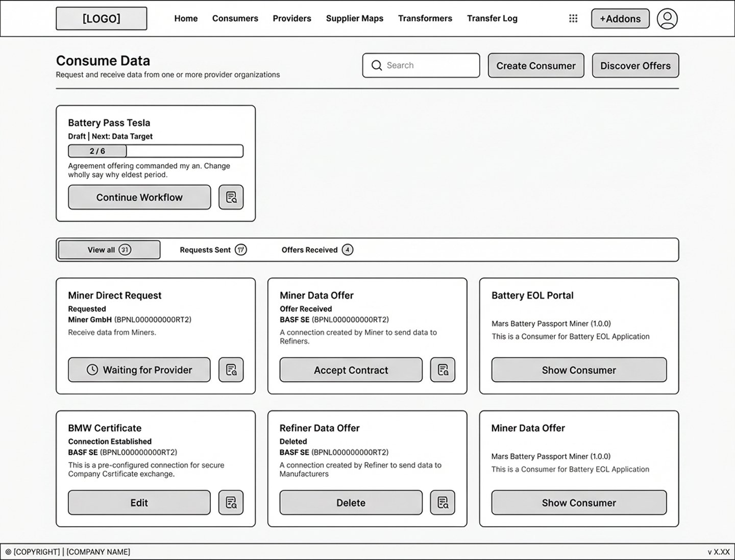The height and width of the screenshot is (560, 735).
Task: Click Continue Workflow on Battery Pass Tesla
Action: (x=139, y=197)
